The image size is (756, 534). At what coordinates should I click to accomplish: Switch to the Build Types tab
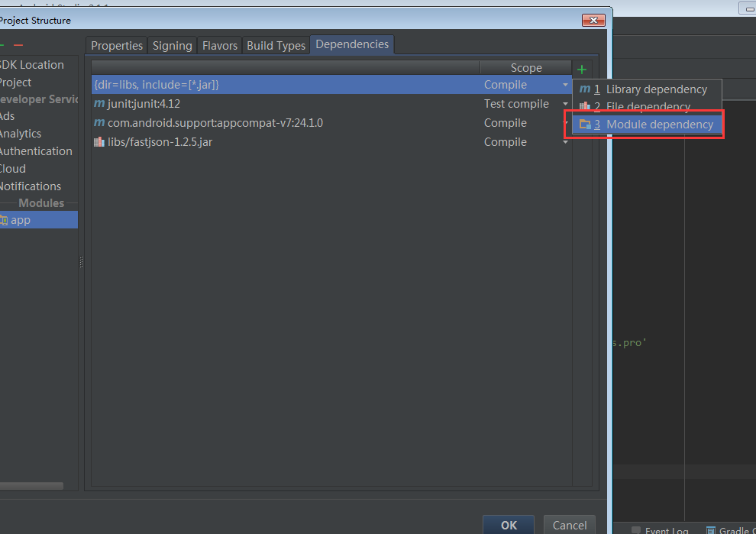(276, 45)
